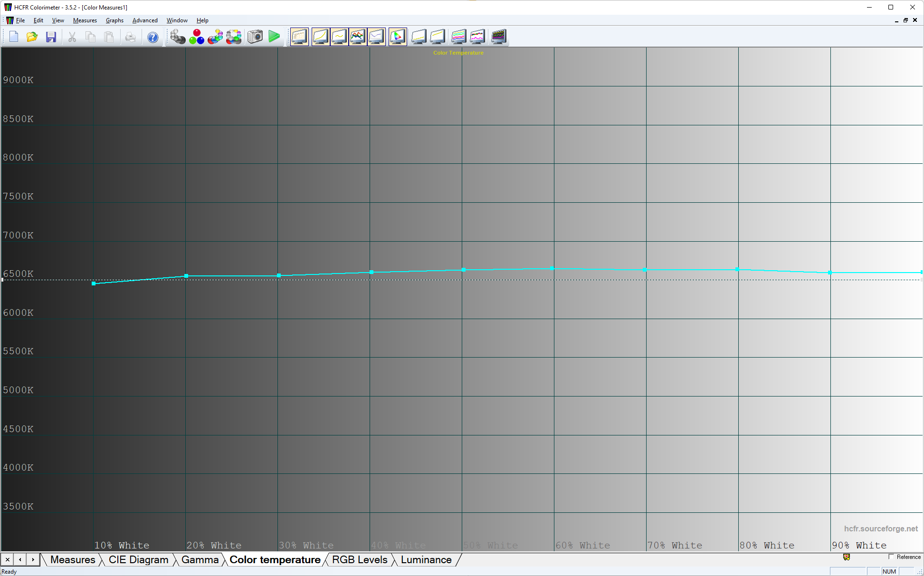Click the NUM status bar indicator
This screenshot has width=924, height=576.
click(x=889, y=572)
